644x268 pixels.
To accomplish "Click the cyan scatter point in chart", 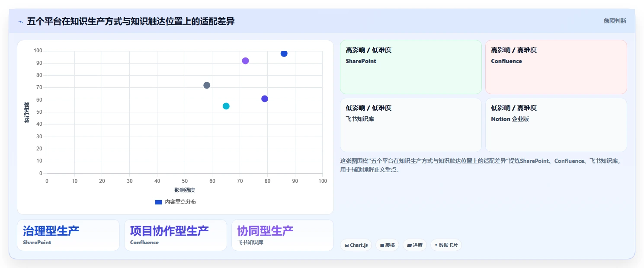I will (226, 106).
